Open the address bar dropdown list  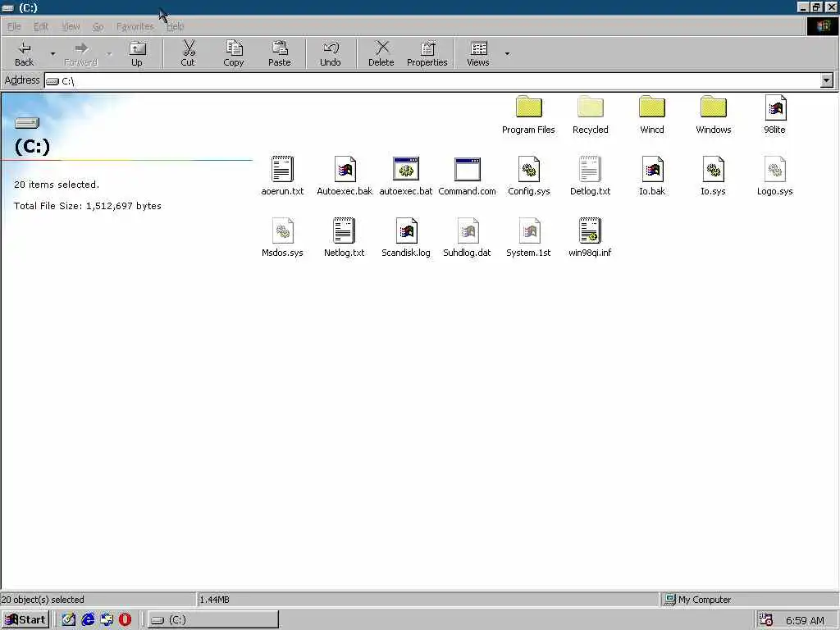827,80
